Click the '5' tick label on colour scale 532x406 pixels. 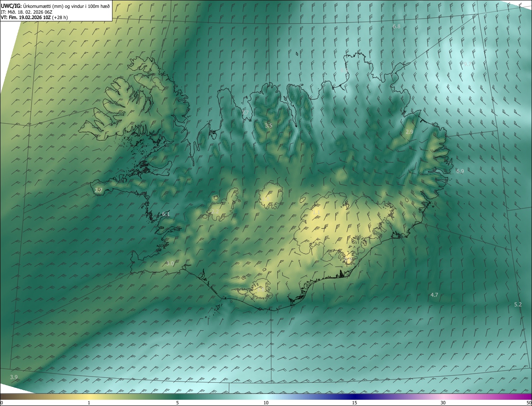177,403
